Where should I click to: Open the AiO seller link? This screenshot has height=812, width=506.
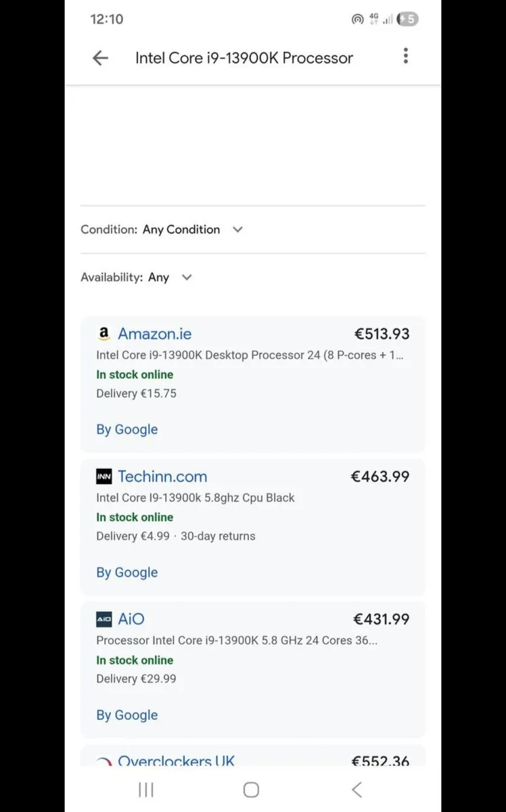coord(131,619)
